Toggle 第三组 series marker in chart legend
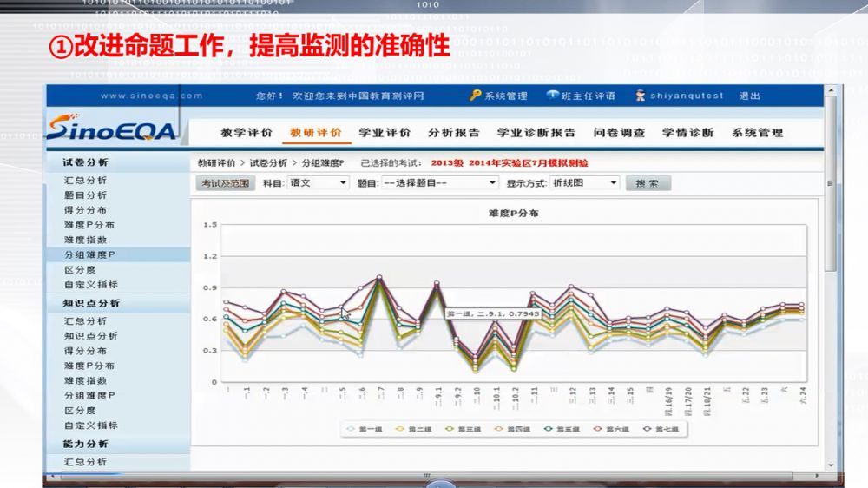 pyautogui.click(x=450, y=429)
